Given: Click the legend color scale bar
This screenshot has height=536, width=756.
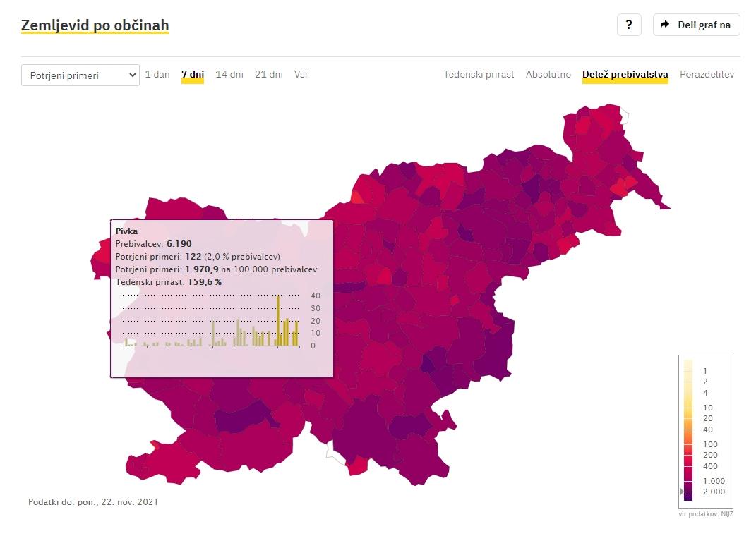Looking at the screenshot, I should point(688,430).
